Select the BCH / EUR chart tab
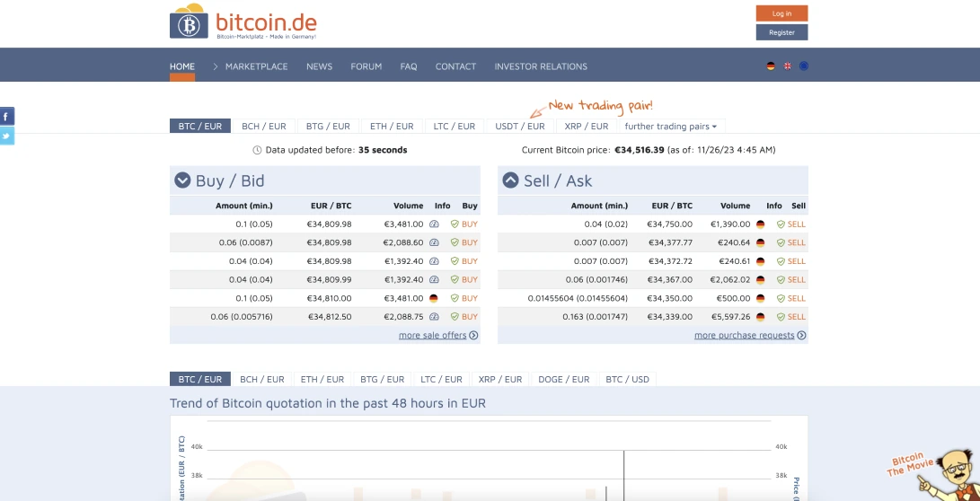The height and width of the screenshot is (501, 980). pos(262,379)
